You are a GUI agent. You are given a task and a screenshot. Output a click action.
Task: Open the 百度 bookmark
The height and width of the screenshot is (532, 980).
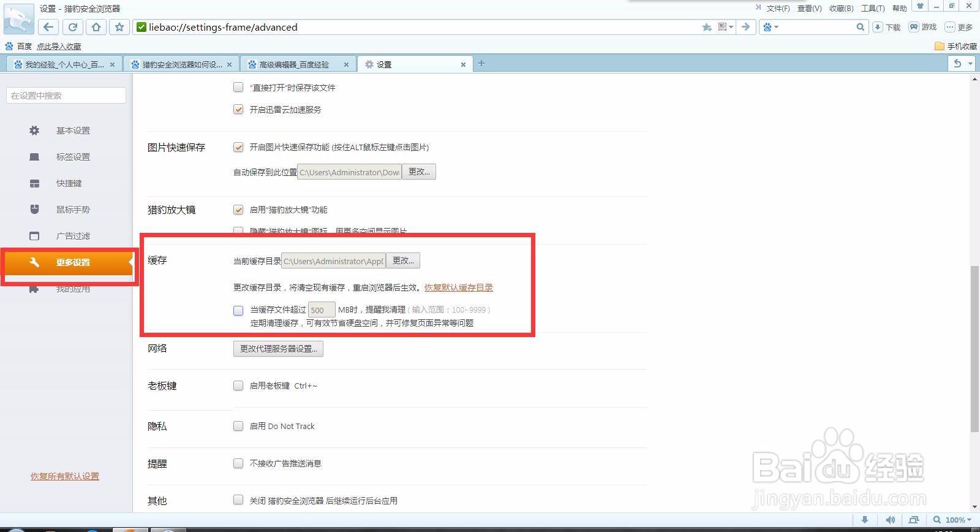point(18,46)
